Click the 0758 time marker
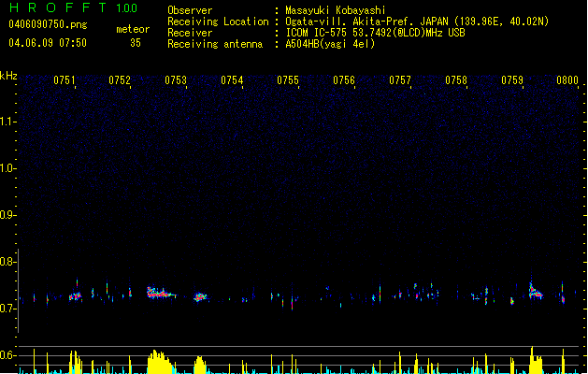This screenshot has width=588, height=374. click(x=456, y=80)
